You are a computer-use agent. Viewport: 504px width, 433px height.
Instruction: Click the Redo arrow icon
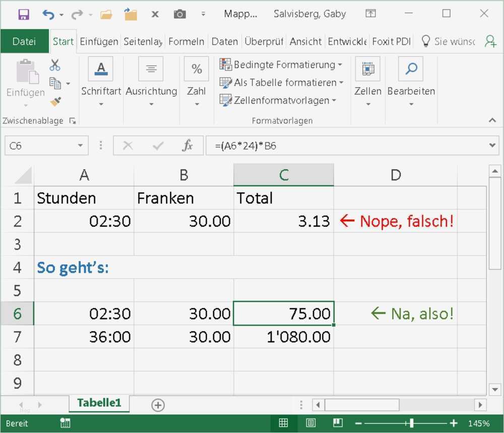pyautogui.click(x=77, y=15)
